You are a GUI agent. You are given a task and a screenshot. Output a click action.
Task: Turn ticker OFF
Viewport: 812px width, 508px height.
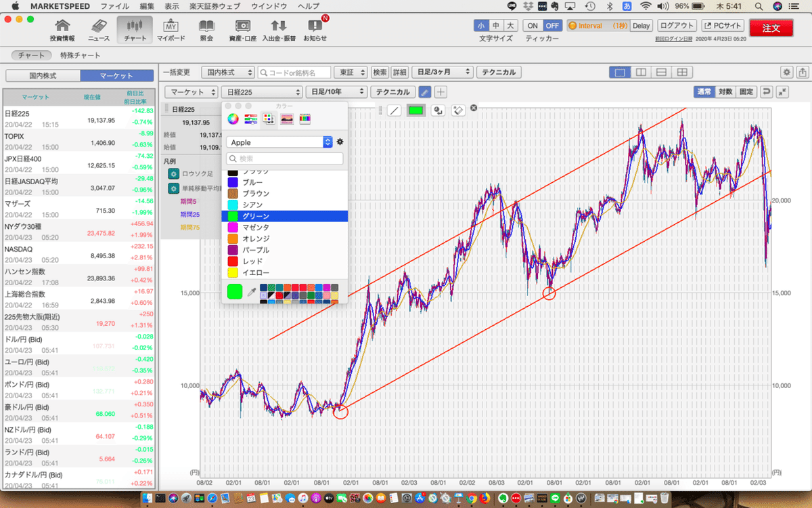[x=552, y=26]
